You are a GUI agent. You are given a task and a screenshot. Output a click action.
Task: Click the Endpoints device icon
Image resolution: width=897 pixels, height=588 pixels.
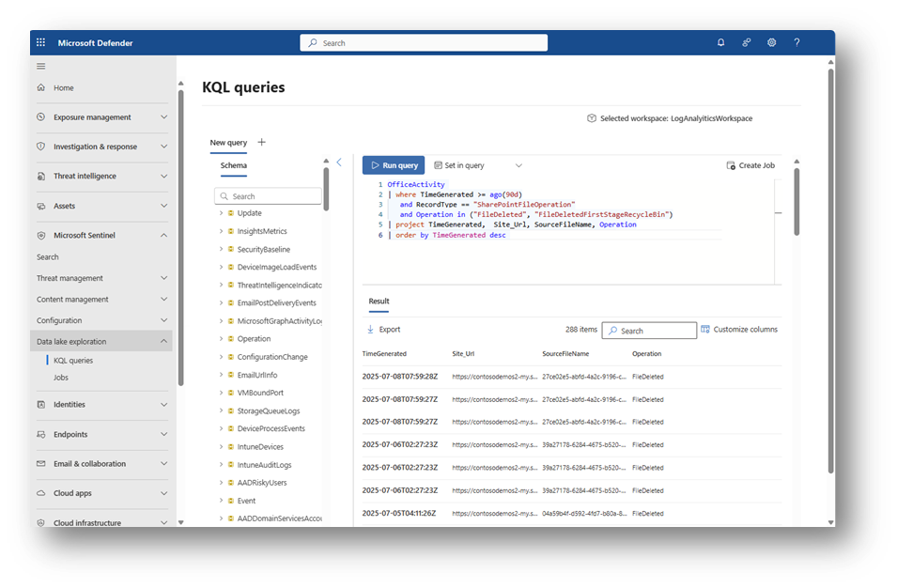40,434
